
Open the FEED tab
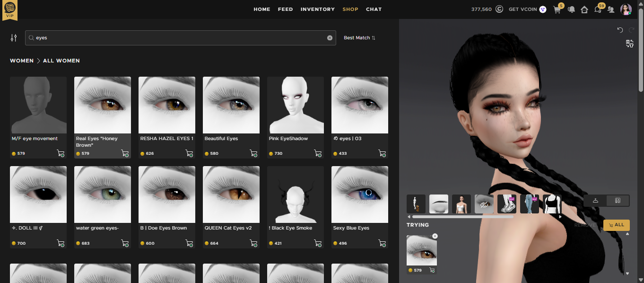pos(285,9)
